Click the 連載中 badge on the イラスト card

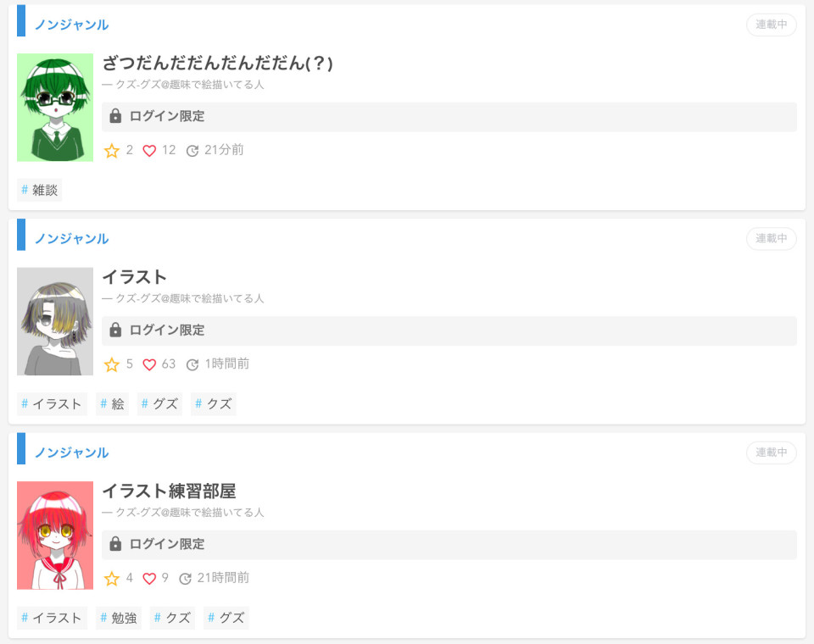tap(772, 239)
